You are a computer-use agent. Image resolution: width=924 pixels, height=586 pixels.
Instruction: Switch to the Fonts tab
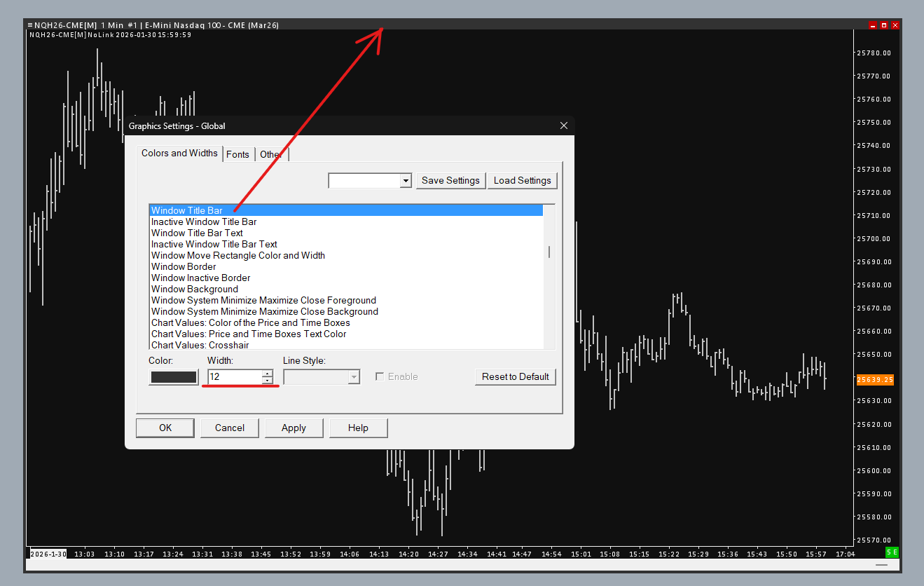pos(237,154)
